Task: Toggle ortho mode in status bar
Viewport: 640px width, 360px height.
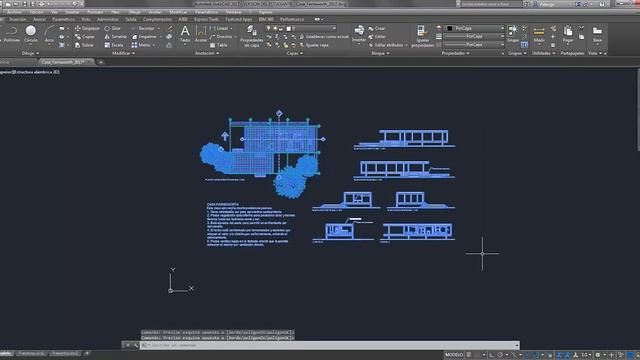Action: pyautogui.click(x=491, y=355)
